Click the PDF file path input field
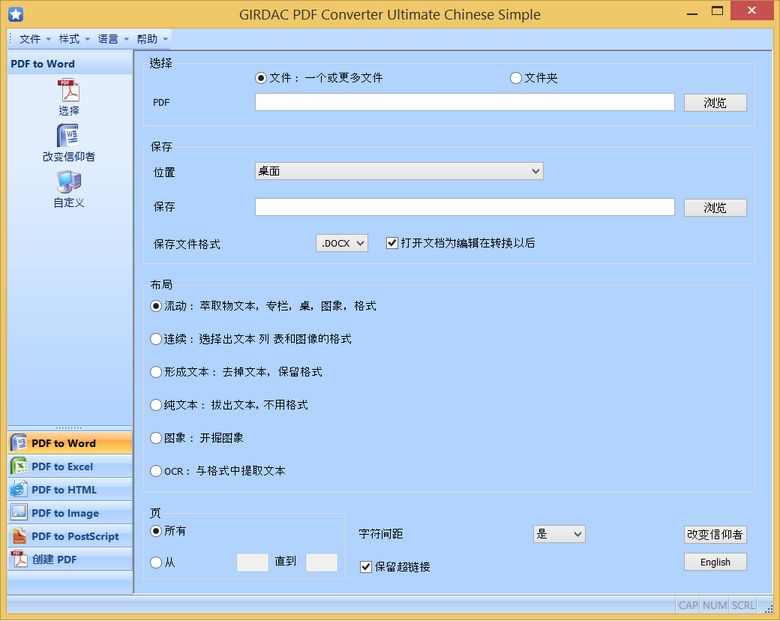The width and height of the screenshot is (780, 621). point(465,103)
